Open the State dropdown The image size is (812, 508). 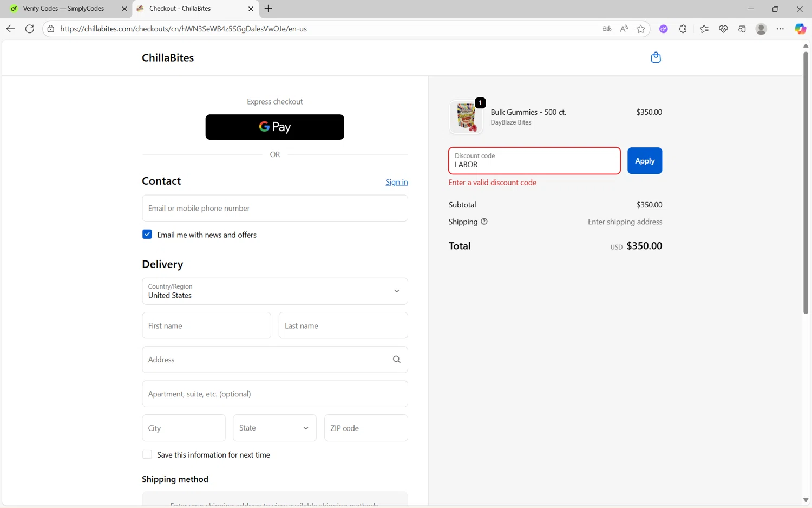275,428
